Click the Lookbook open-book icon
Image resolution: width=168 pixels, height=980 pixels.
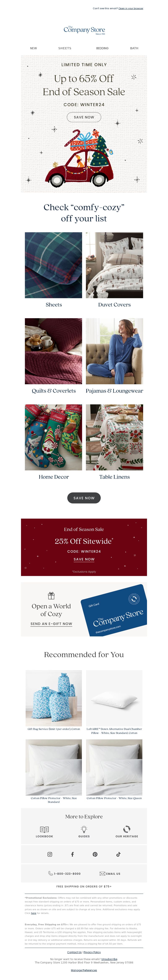[x=44, y=829]
